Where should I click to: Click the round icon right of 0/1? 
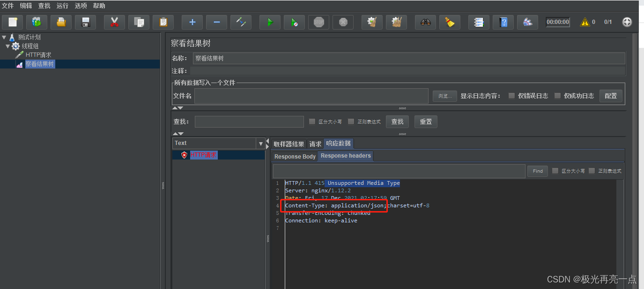coord(627,22)
